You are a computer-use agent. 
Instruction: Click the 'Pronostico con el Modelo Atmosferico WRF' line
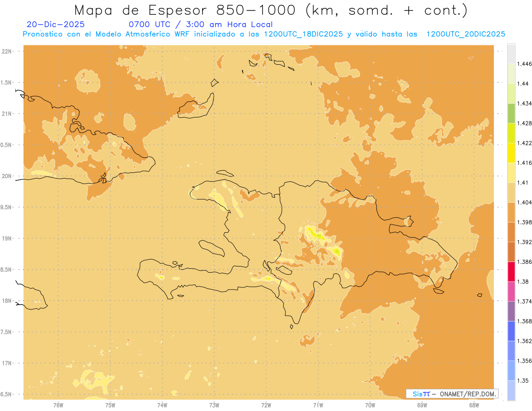(x=264, y=34)
